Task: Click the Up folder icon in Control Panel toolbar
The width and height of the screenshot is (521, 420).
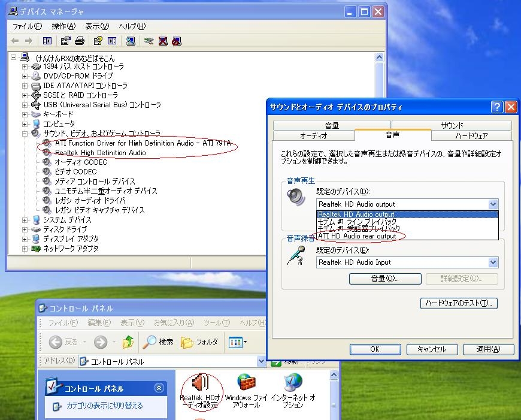Action: (128, 342)
